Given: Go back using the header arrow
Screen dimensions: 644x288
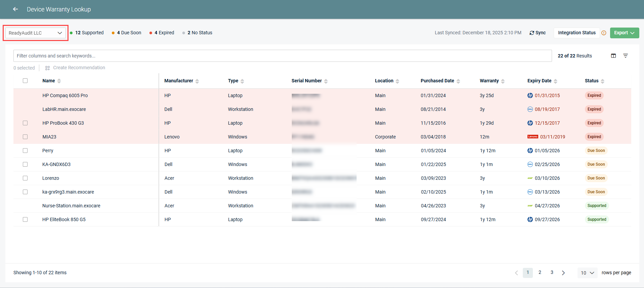Looking at the screenshot, I should pyautogui.click(x=15, y=9).
